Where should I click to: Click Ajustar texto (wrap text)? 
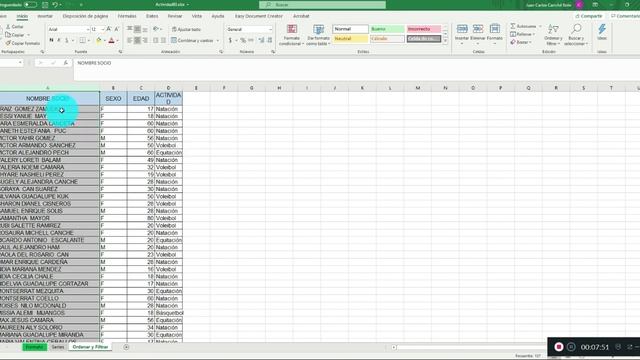[x=186, y=29]
